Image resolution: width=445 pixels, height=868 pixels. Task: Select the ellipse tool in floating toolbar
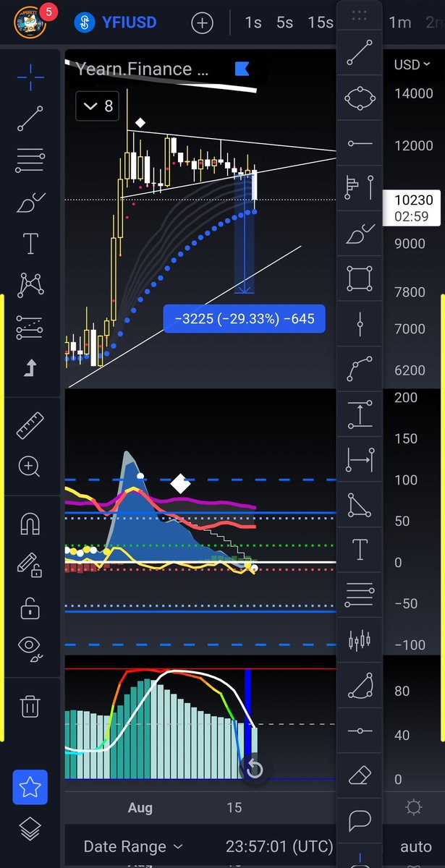(x=360, y=98)
